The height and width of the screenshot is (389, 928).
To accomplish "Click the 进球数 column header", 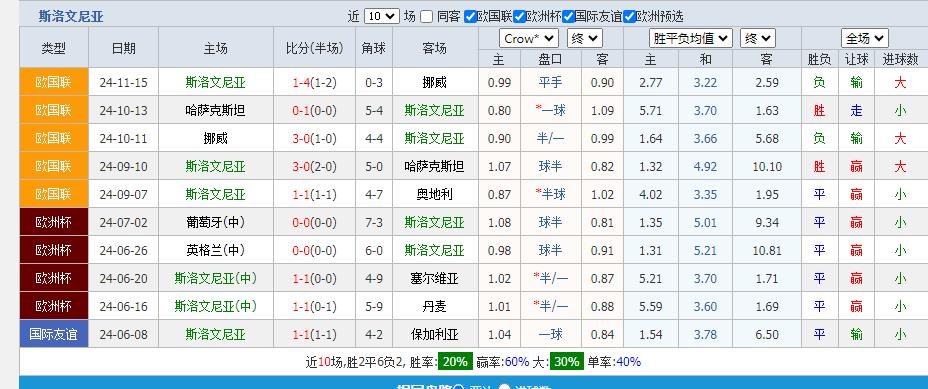I will click(x=900, y=59).
